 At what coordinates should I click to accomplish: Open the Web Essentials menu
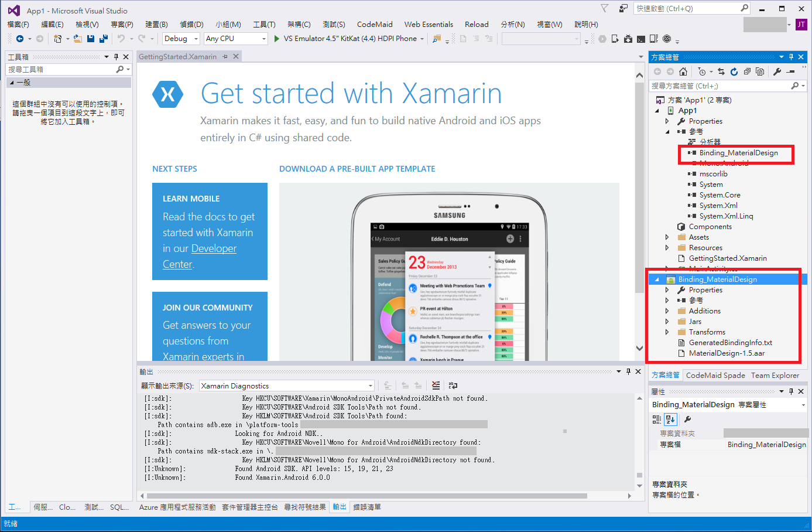click(429, 25)
